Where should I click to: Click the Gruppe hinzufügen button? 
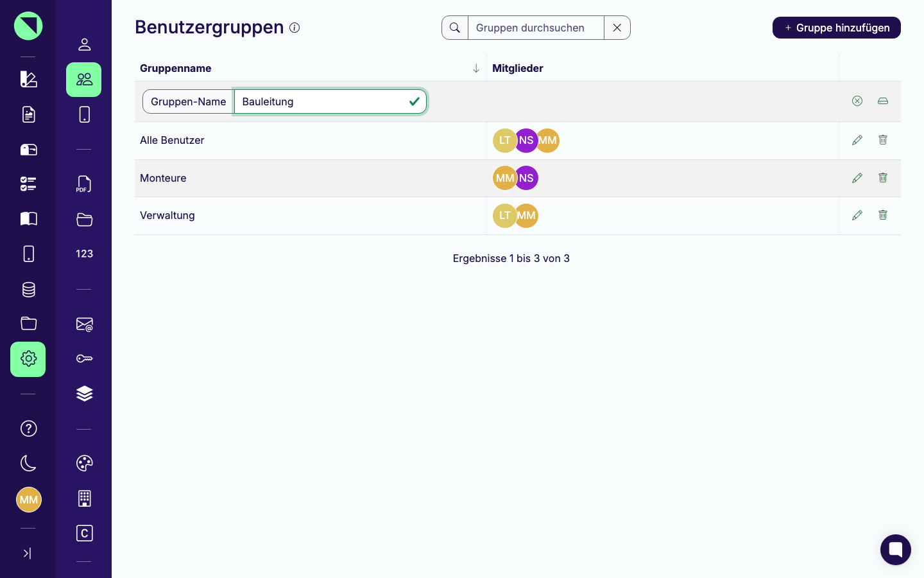coord(837,28)
